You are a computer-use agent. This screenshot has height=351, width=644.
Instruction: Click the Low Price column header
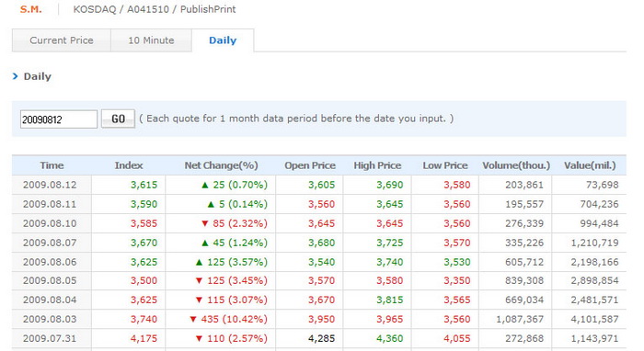point(445,165)
